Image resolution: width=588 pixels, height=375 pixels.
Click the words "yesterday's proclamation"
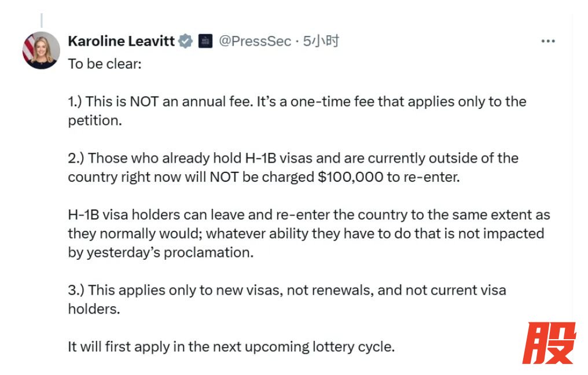pos(169,253)
